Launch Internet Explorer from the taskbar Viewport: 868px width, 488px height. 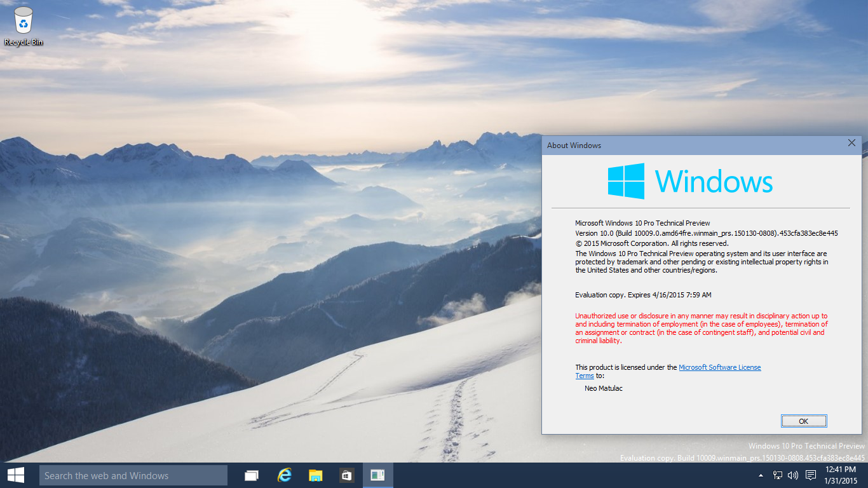(284, 475)
